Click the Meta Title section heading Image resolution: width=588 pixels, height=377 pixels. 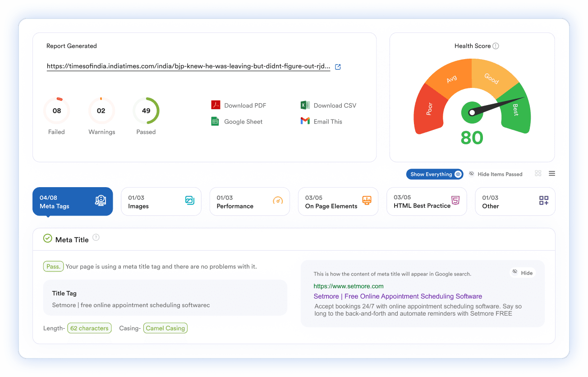click(x=72, y=239)
